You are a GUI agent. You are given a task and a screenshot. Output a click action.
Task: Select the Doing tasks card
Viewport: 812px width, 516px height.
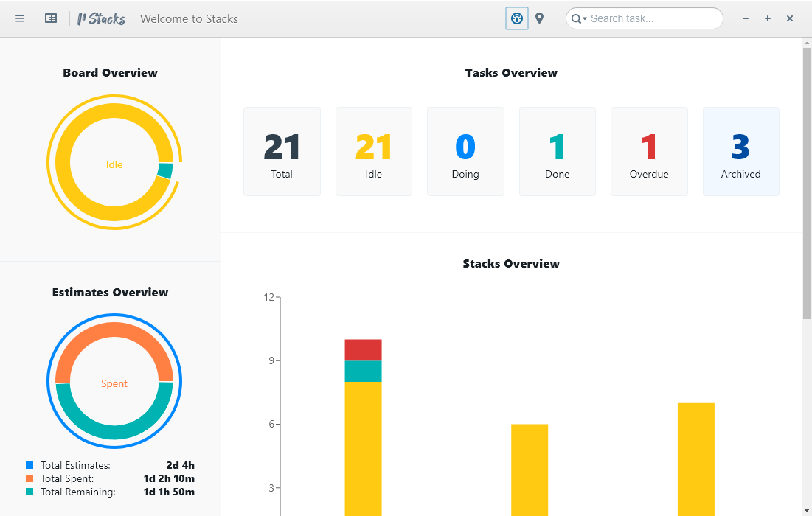tap(465, 152)
